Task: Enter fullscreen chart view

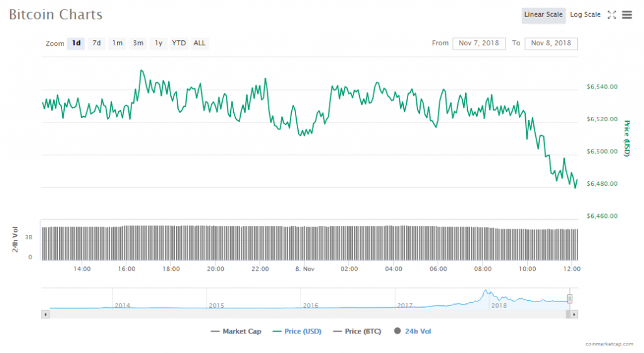Action: click(611, 15)
